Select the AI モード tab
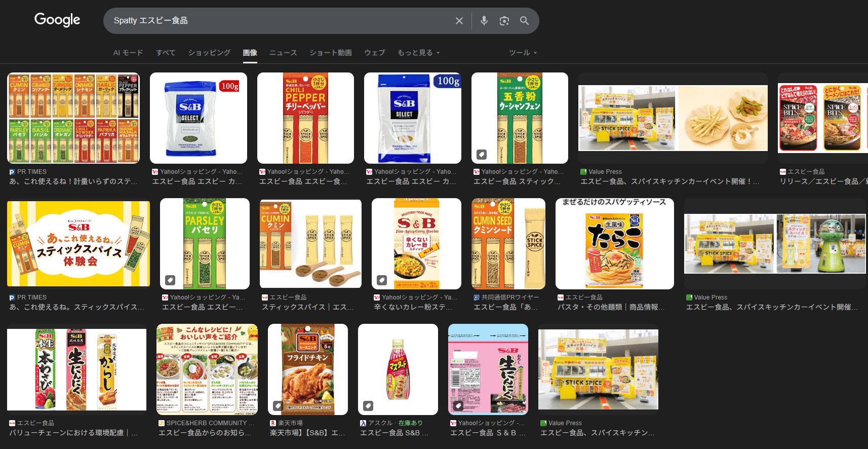The height and width of the screenshot is (449, 868). [128, 53]
